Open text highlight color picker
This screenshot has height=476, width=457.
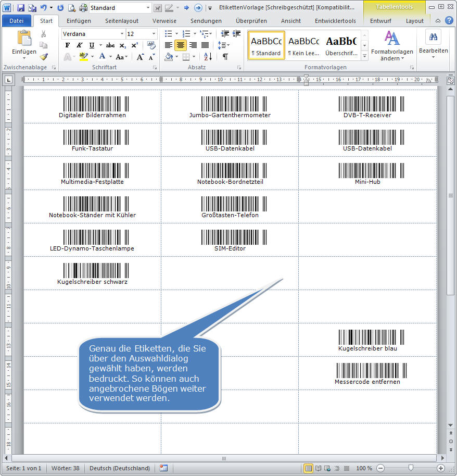click(x=92, y=57)
